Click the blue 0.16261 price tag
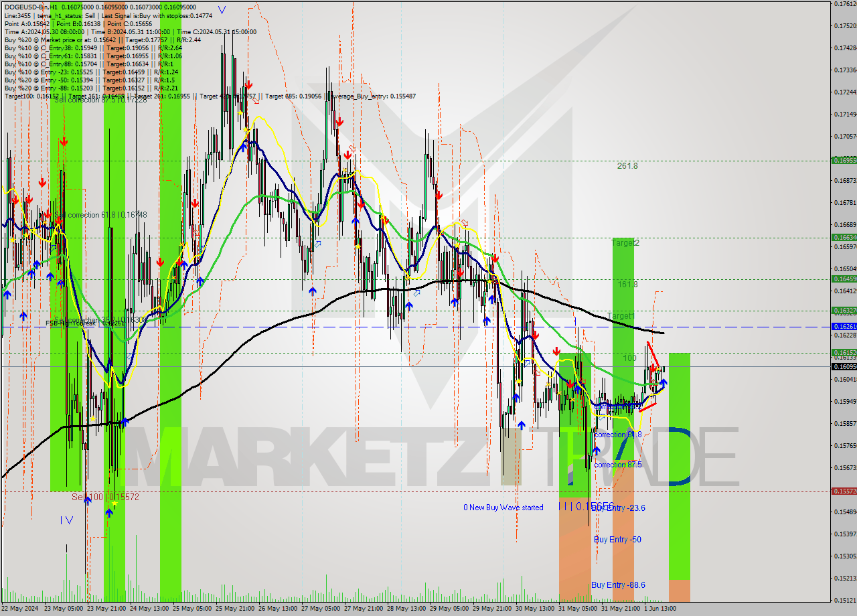 click(843, 326)
